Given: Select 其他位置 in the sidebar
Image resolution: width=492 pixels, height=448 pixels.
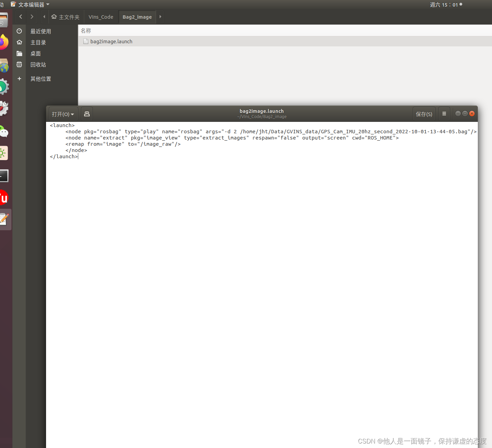Looking at the screenshot, I should [x=40, y=79].
